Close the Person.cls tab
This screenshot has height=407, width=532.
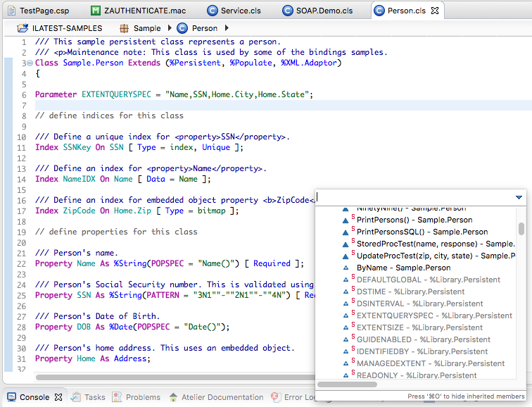pos(435,11)
